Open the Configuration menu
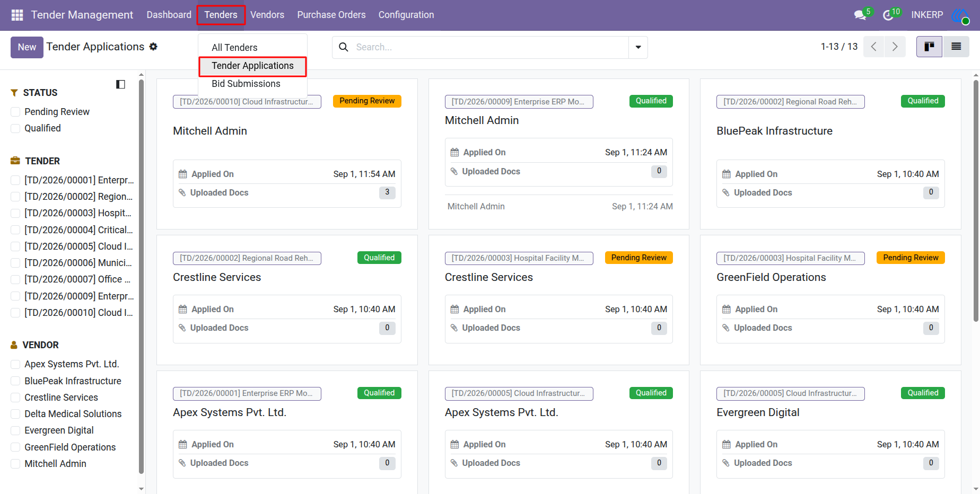980x494 pixels. (x=406, y=15)
